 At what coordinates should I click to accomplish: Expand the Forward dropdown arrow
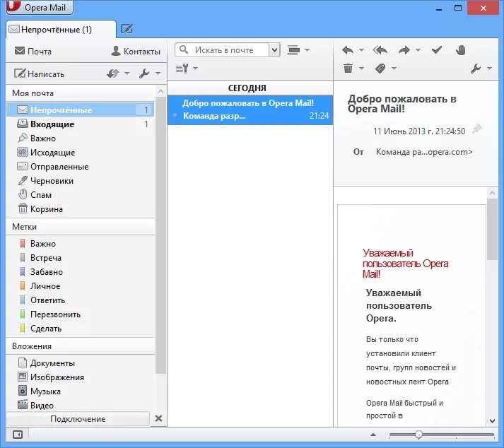(418, 50)
